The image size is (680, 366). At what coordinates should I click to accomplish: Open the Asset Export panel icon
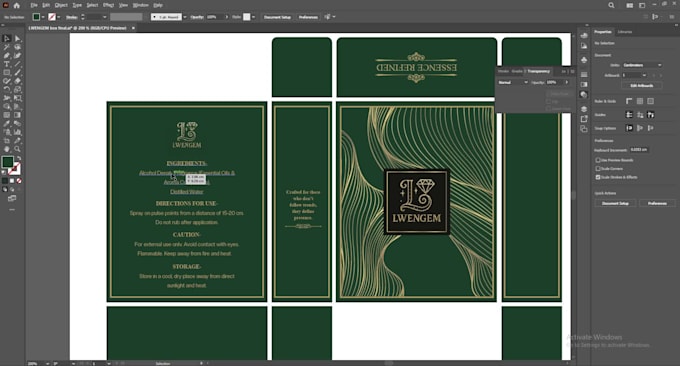click(x=584, y=119)
